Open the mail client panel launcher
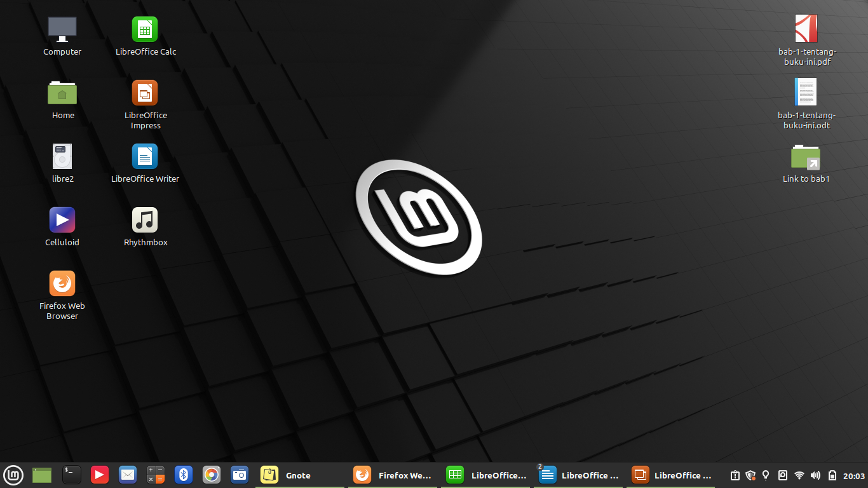This screenshot has height=488, width=868. (x=128, y=475)
